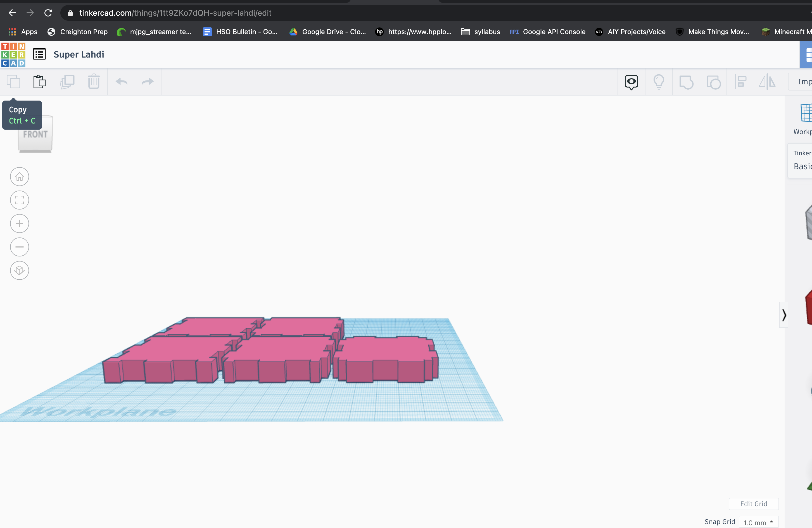Click the FRONT face of view cube
Viewport: 812px width, 528px height.
coord(35,134)
